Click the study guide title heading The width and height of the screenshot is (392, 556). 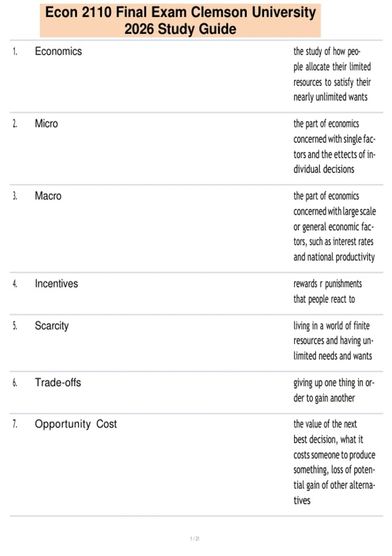pos(180,20)
